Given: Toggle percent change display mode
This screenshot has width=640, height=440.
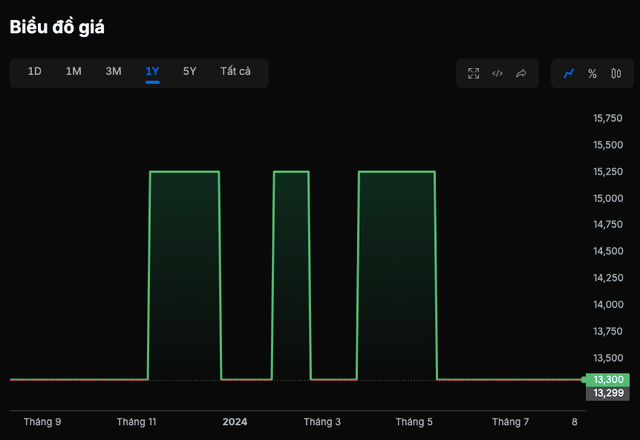Looking at the screenshot, I should 592,73.
